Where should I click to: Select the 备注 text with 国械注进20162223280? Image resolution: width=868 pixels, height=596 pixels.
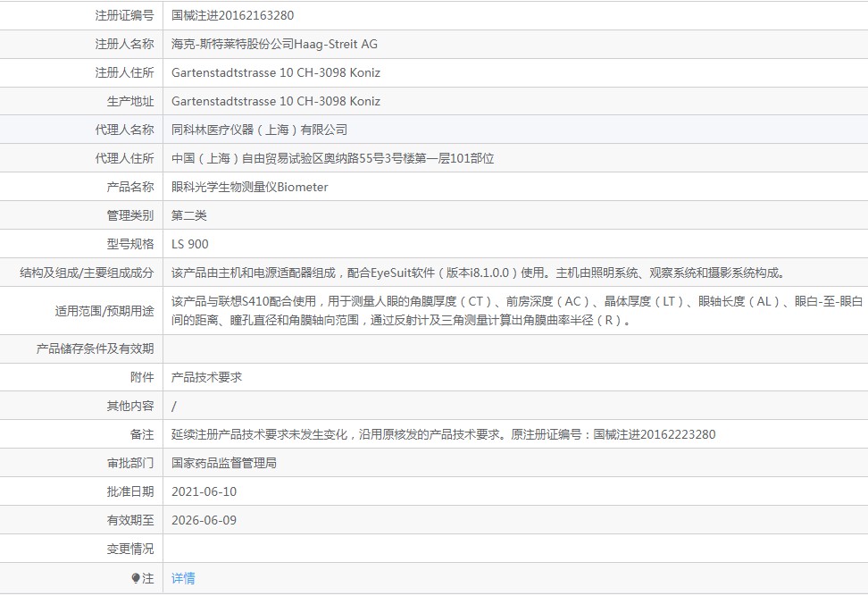[x=444, y=435]
